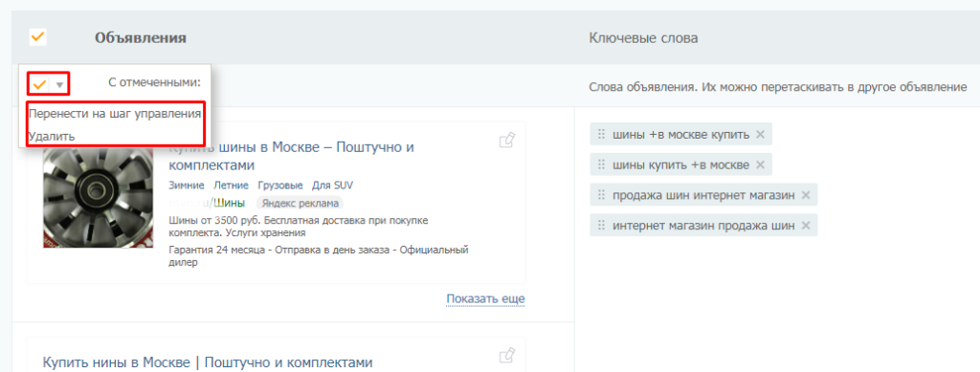Screen dimensions: 980x372
Task: Remove keyword 'шины купить +в москве'
Action: [x=759, y=164]
